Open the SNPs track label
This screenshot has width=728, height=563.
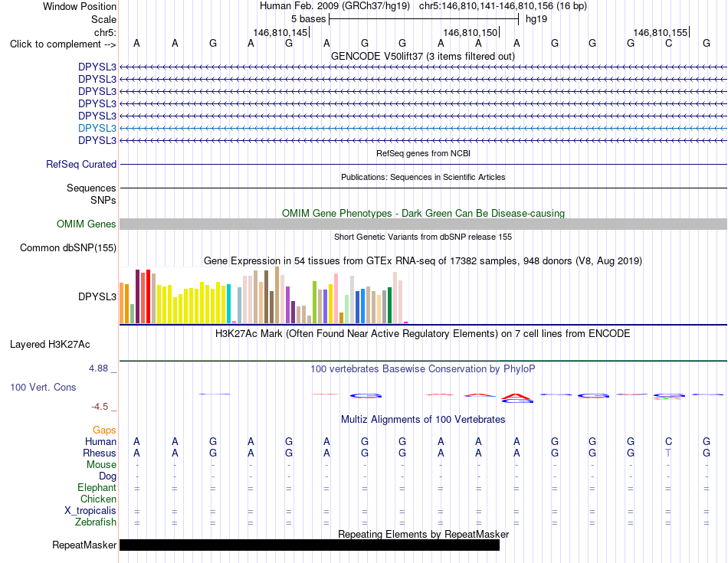103,200
